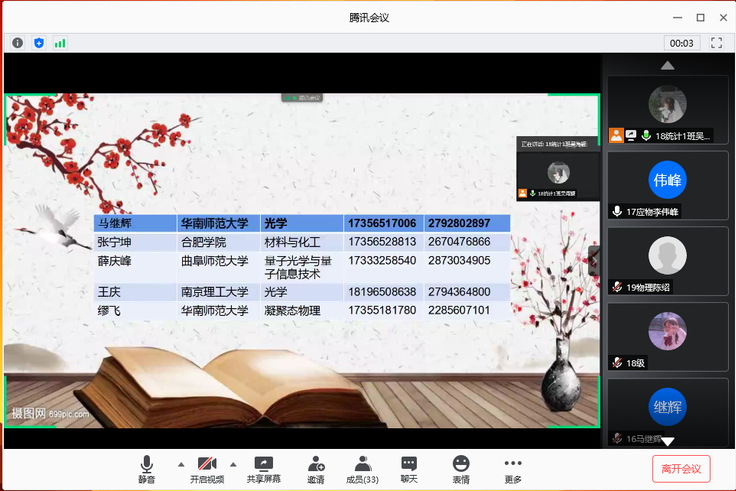Screen dimensions: 736x491
Task: Expand audio options arrow beside 静音
Action: tap(181, 464)
